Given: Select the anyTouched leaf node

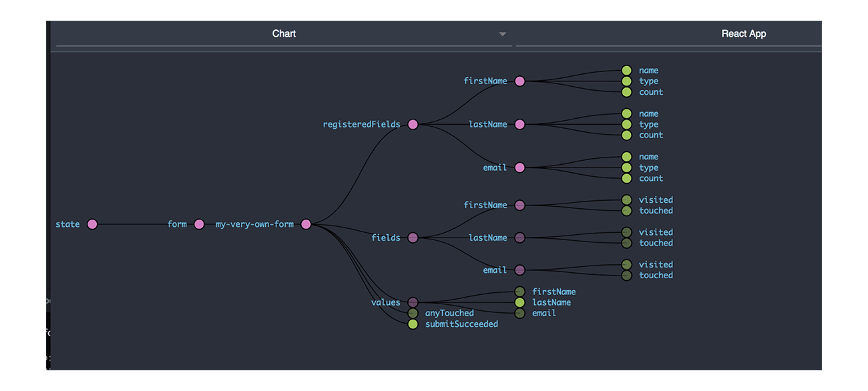Looking at the screenshot, I should 413,313.
